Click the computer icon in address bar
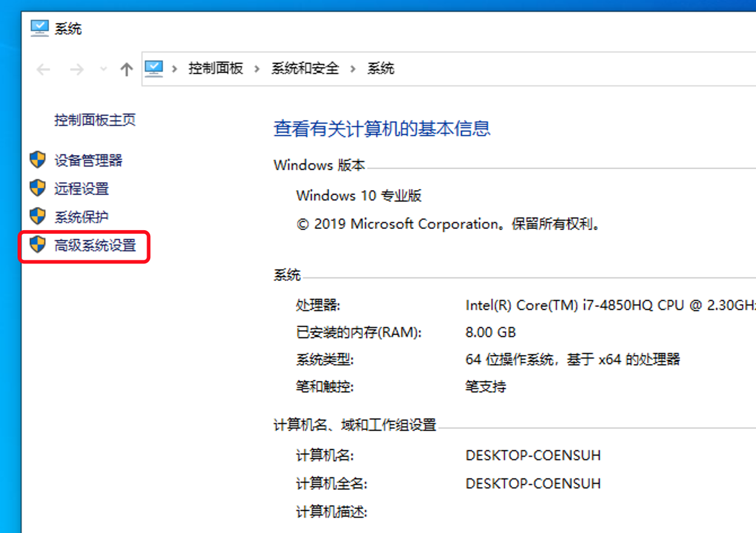This screenshot has height=533, width=756. (154, 68)
